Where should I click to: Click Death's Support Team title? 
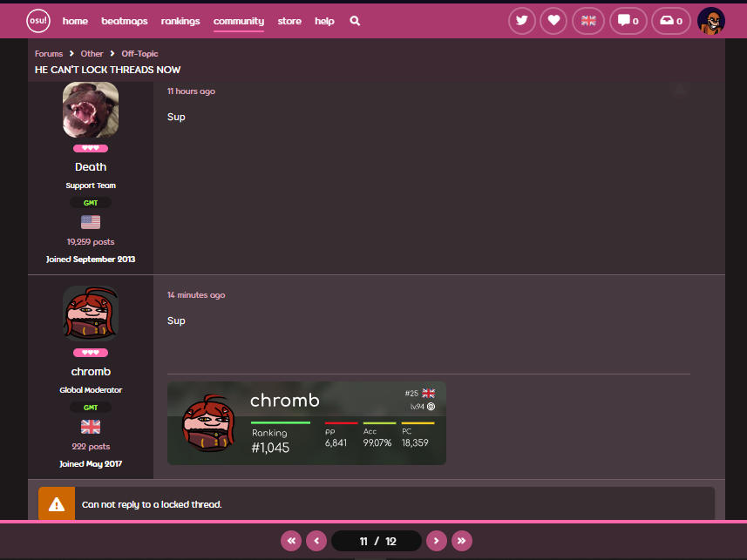click(x=91, y=186)
